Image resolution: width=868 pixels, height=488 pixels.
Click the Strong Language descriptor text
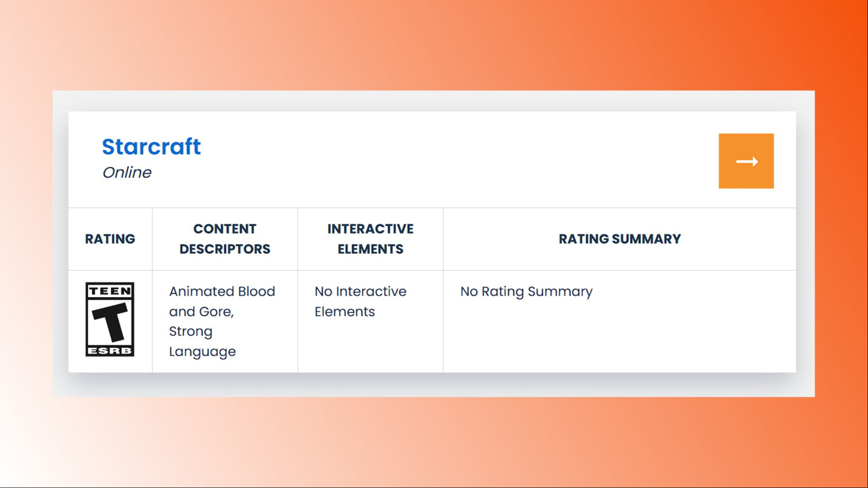202,341
